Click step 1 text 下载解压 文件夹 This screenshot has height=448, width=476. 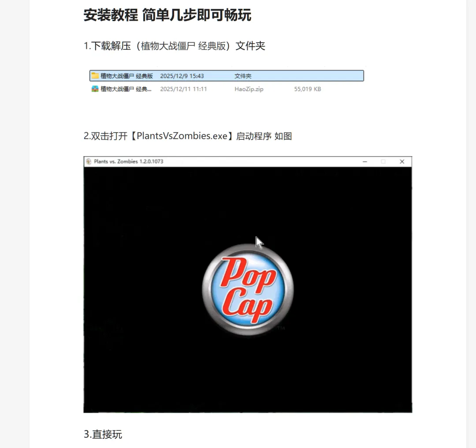[x=174, y=46]
